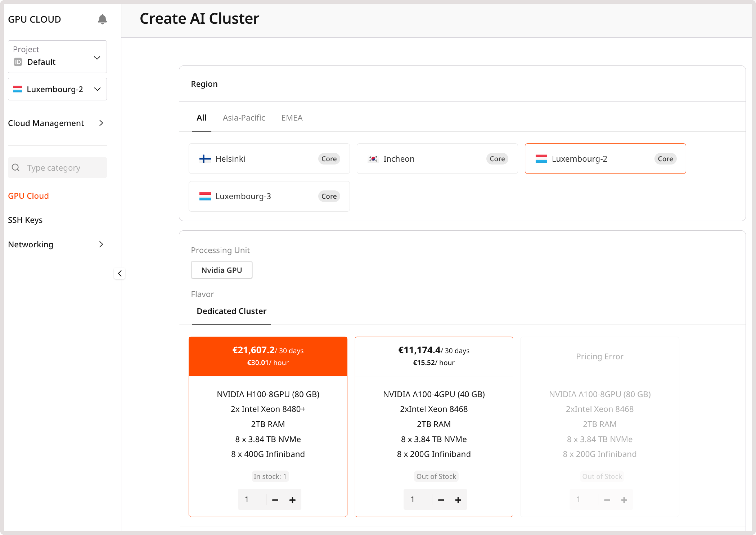
Task: Click the Core badge on Luxembourg-2 card
Action: pos(665,159)
